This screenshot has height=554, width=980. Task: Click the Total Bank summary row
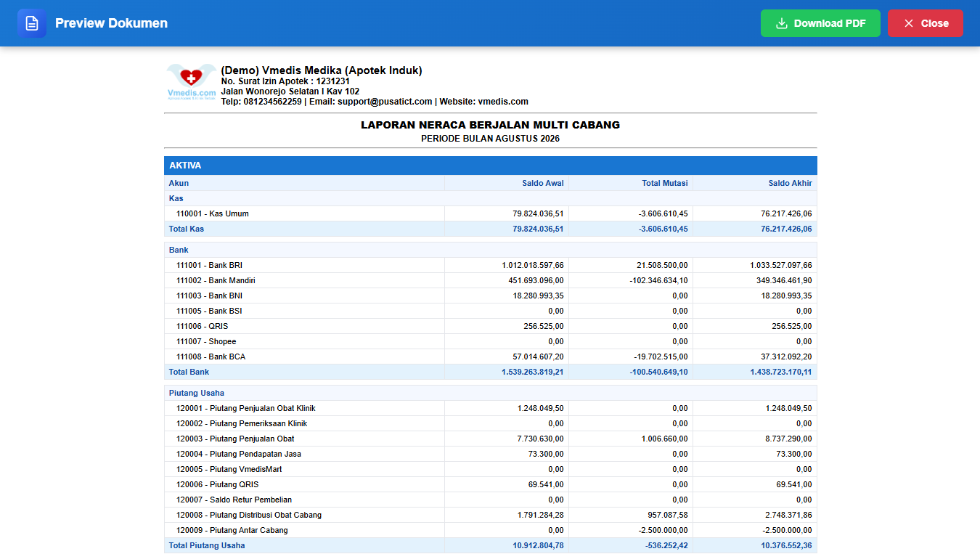click(x=491, y=372)
